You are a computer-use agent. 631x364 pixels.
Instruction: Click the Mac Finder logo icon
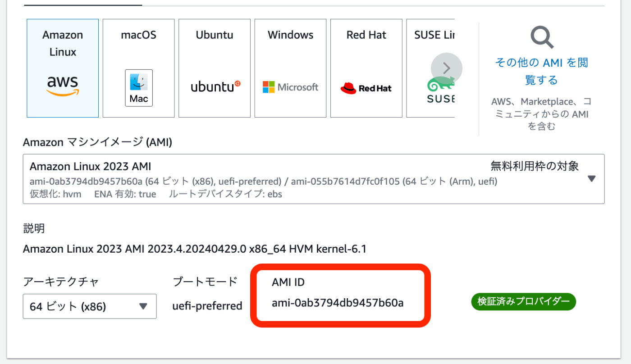coord(139,88)
